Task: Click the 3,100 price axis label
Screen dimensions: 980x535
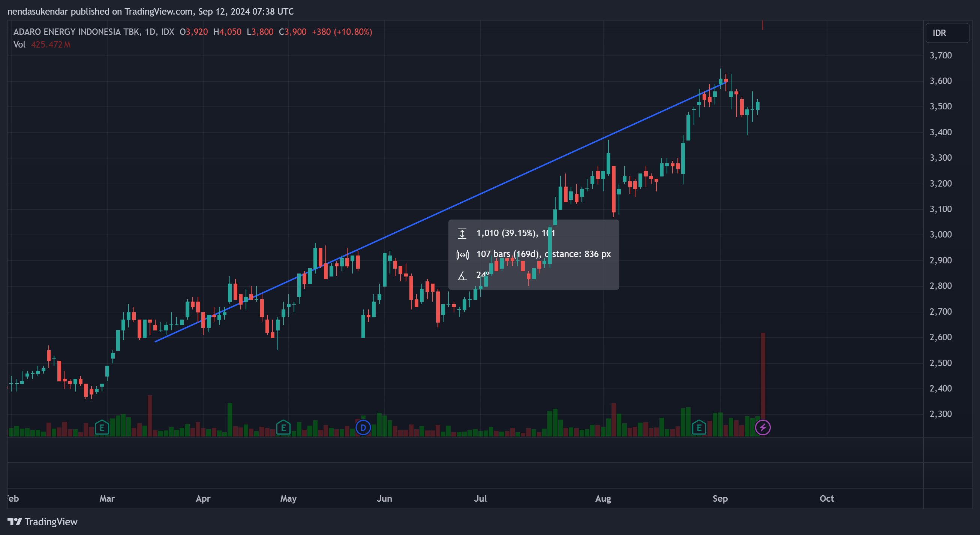Action: [x=940, y=209]
